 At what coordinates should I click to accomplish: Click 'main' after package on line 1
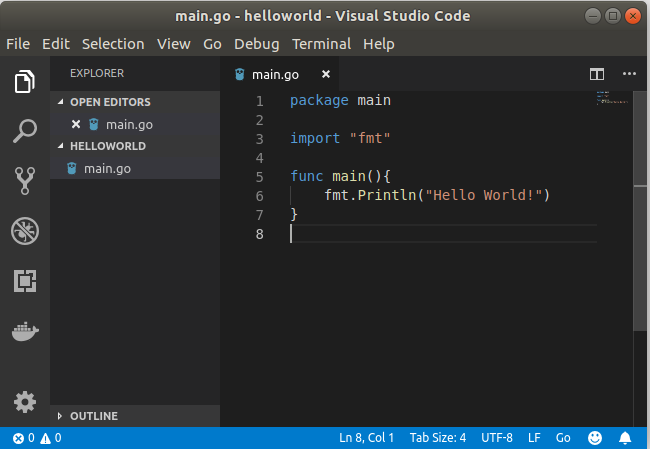tap(374, 100)
